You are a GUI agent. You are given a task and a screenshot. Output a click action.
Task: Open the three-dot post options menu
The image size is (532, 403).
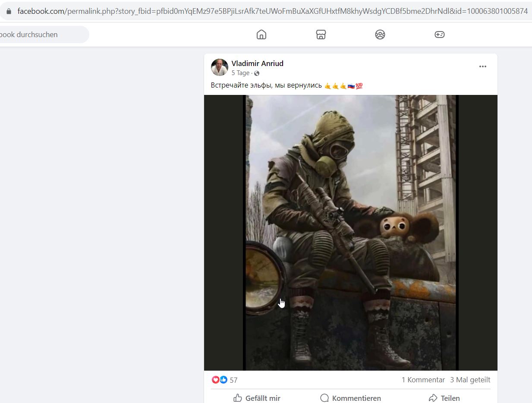pos(483,66)
